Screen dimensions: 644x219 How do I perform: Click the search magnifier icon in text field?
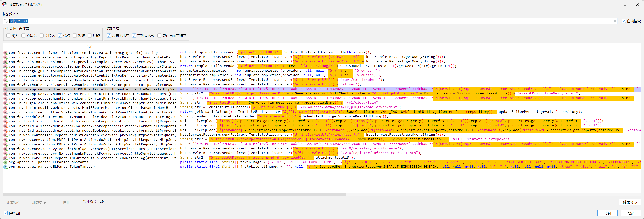pyautogui.click(x=6, y=21)
